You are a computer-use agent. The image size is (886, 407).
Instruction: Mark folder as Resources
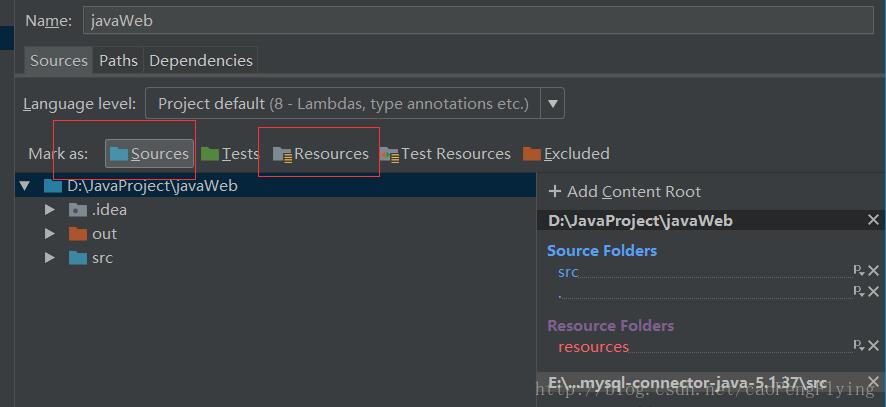point(321,154)
